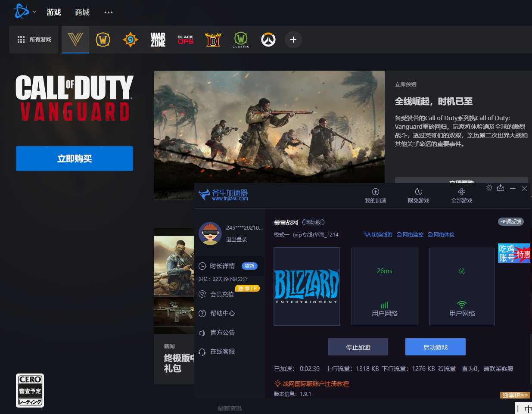Click the 全线崛起，时机已至 headline
The height and width of the screenshot is (414, 532).
[434, 101]
